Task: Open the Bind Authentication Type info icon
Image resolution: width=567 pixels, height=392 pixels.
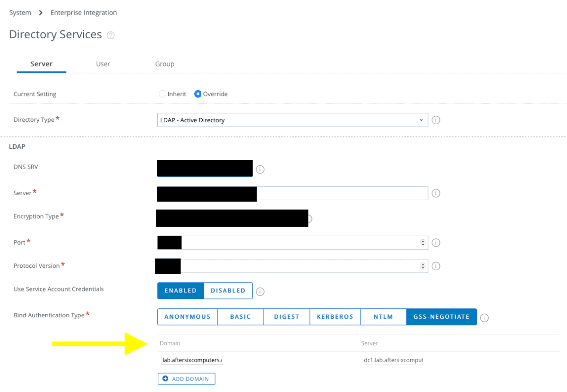Action: 484,317
